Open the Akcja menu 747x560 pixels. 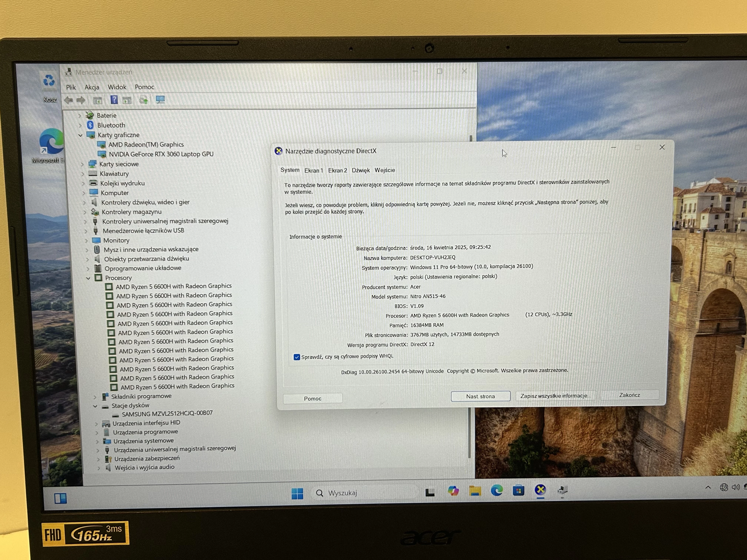point(92,87)
